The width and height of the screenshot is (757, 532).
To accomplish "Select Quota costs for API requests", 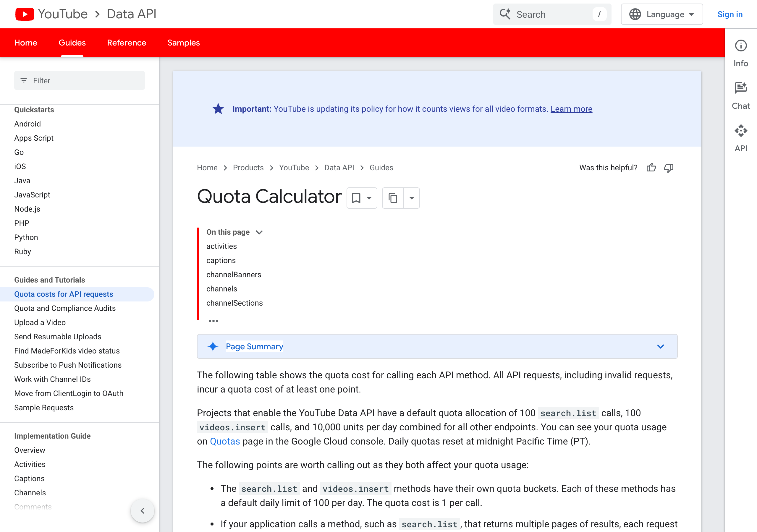I will (x=64, y=294).
